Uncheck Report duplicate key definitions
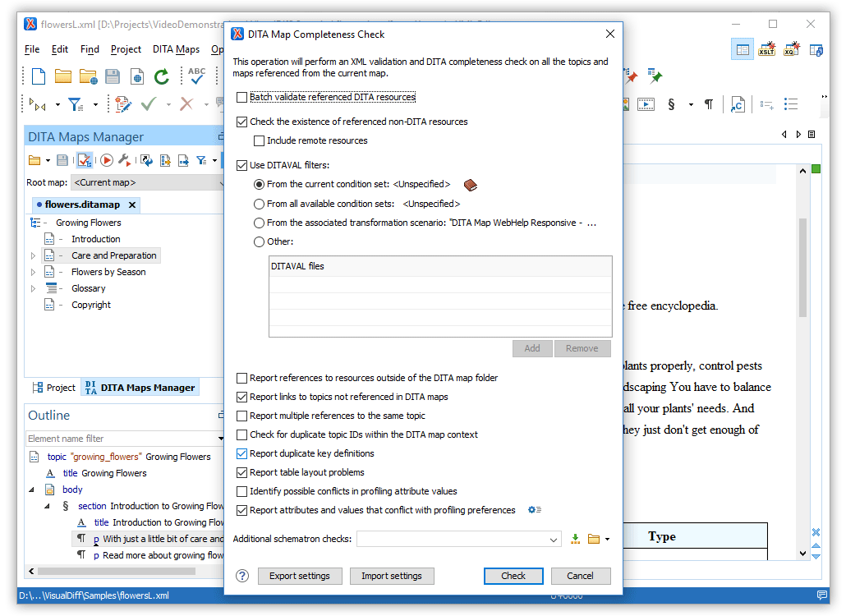Screen dimensions: 846x616 pos(241,453)
